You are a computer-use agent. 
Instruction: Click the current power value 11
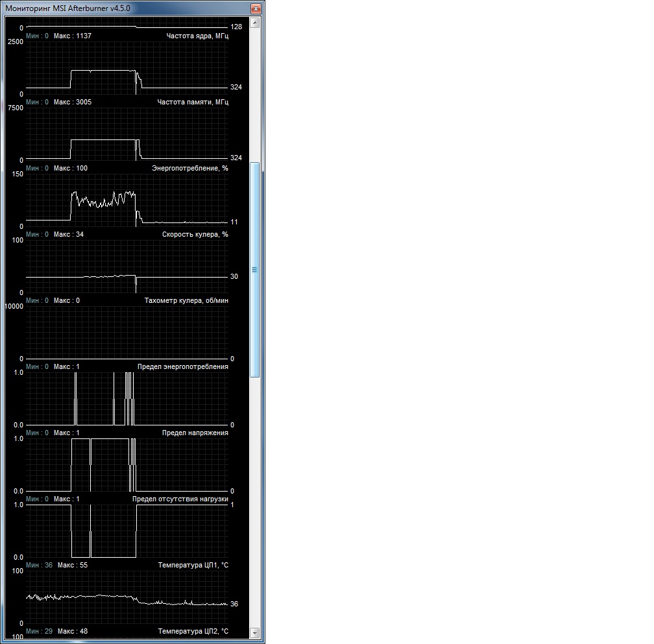coord(234,222)
